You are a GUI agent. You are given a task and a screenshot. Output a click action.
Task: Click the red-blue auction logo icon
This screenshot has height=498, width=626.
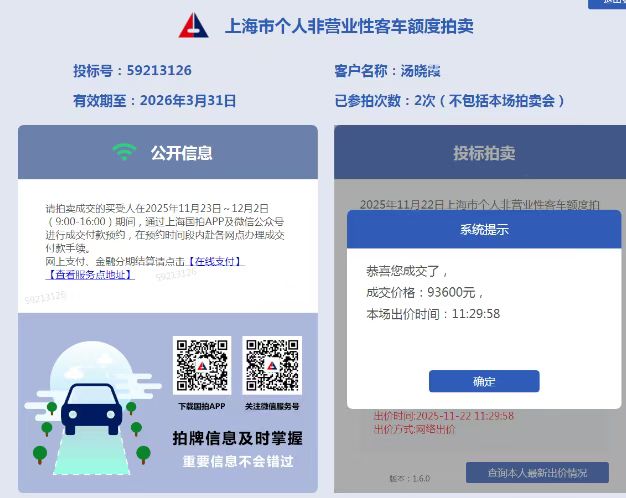pyautogui.click(x=193, y=26)
